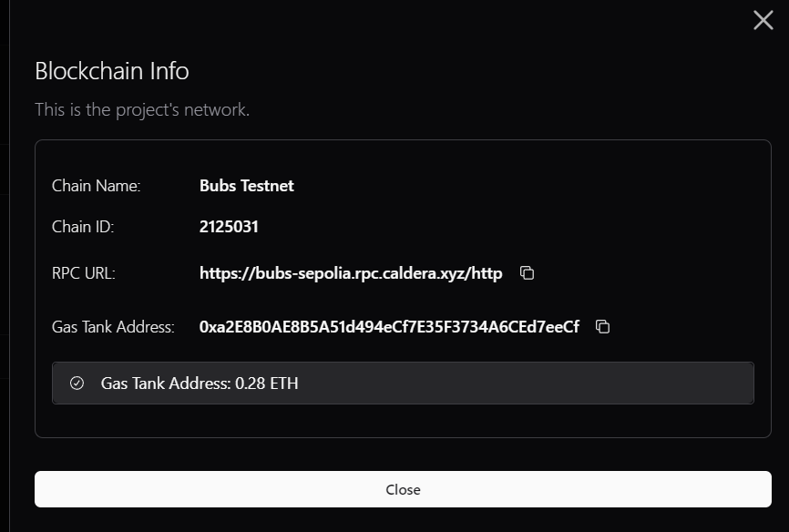Click the 0.28 ETH balance text
Image resolution: width=789 pixels, height=532 pixels.
pyautogui.click(x=266, y=384)
